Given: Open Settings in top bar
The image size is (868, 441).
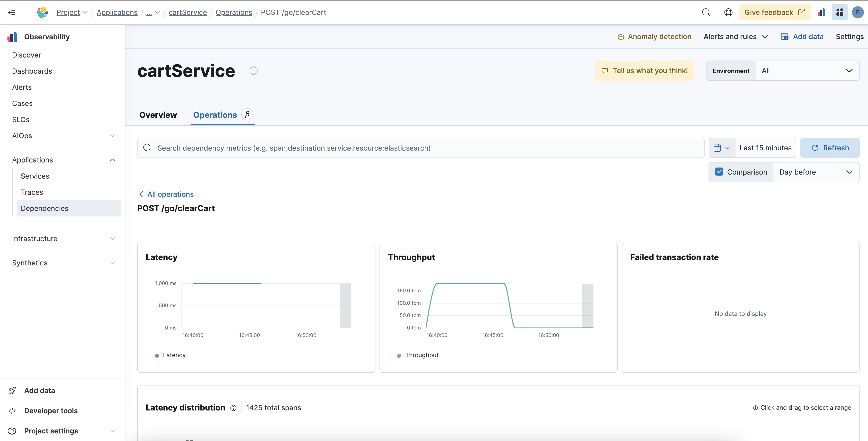Looking at the screenshot, I should pos(850,37).
